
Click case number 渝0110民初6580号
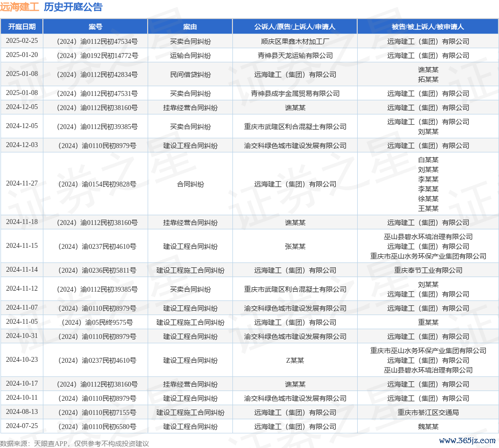coord(97,427)
